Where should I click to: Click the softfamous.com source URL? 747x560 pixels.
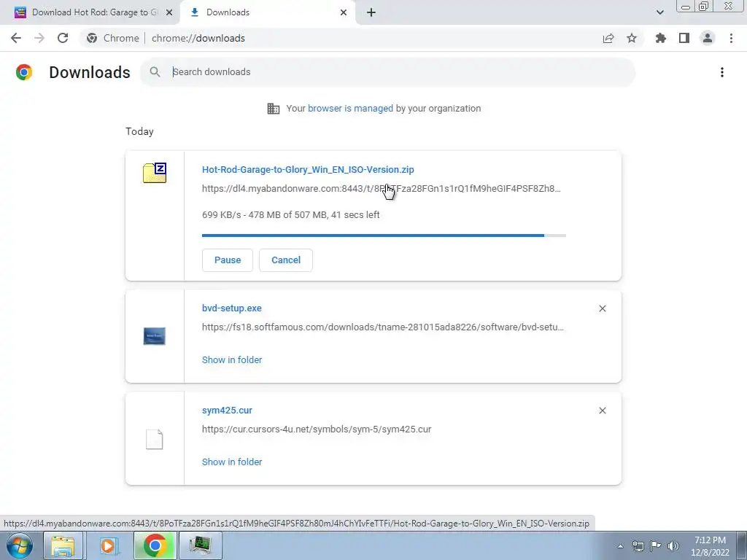pyautogui.click(x=382, y=327)
